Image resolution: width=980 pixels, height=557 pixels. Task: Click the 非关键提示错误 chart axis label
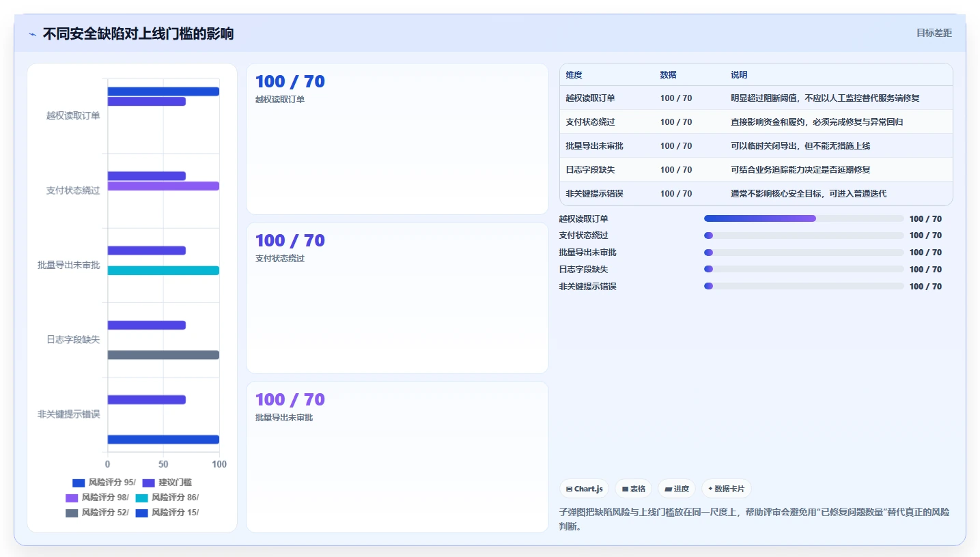pos(69,414)
